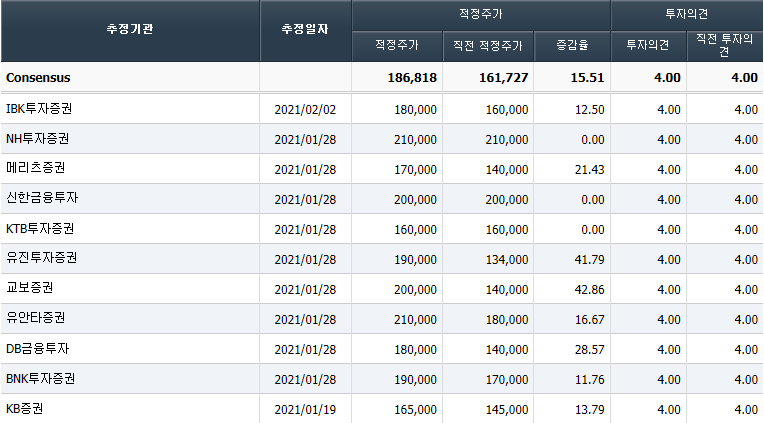Select KTB투자증권 row name

[40, 229]
